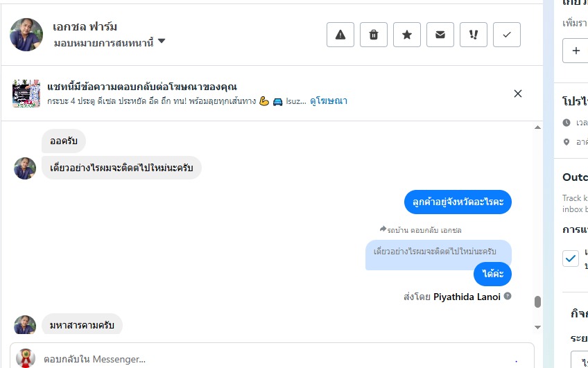Dismiss the ad reply banner
588x368 pixels.
tap(518, 94)
